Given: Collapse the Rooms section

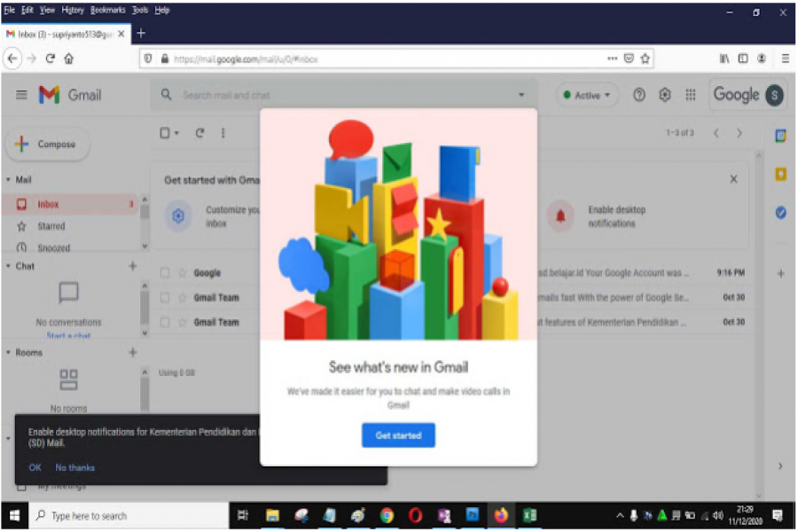Looking at the screenshot, I should 8,352.
